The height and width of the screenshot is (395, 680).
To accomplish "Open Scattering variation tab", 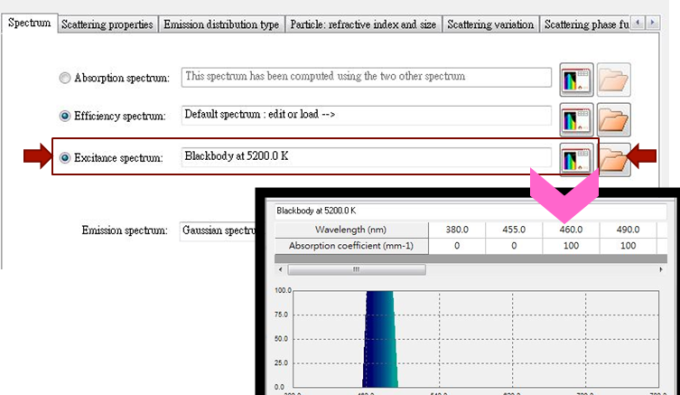I will [490, 24].
